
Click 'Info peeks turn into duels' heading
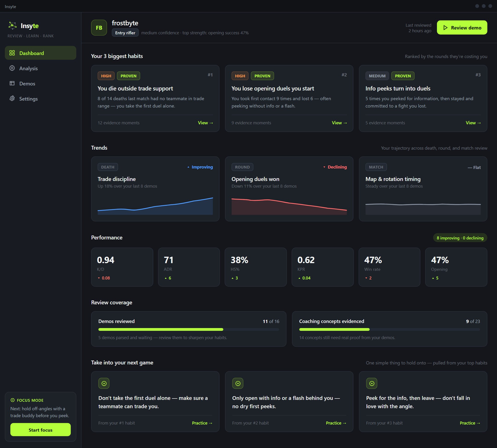pyautogui.click(x=398, y=88)
